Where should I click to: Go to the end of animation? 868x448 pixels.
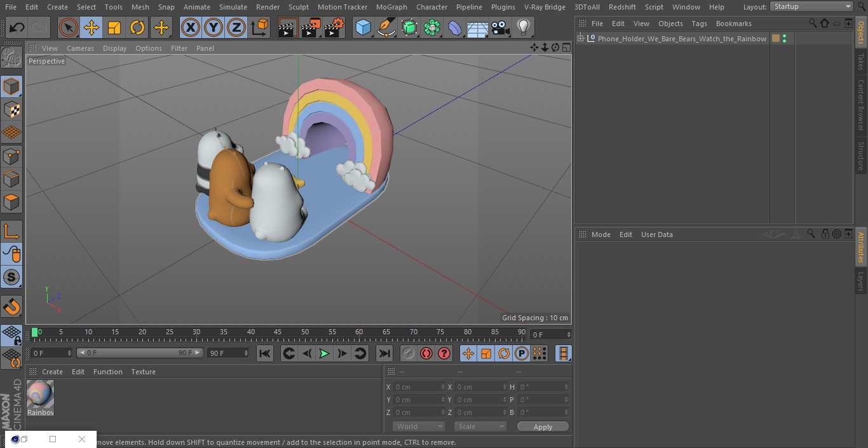384,353
